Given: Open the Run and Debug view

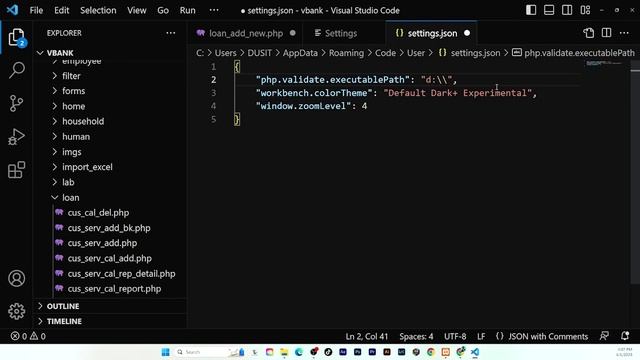Looking at the screenshot, I should 16,137.
